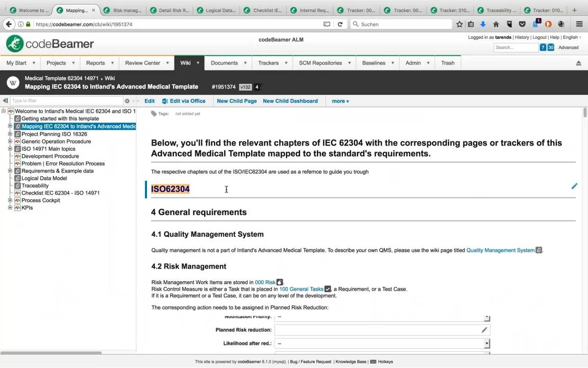Open the 000 Risk tracker link
The image size is (588, 368).
pos(265,282)
